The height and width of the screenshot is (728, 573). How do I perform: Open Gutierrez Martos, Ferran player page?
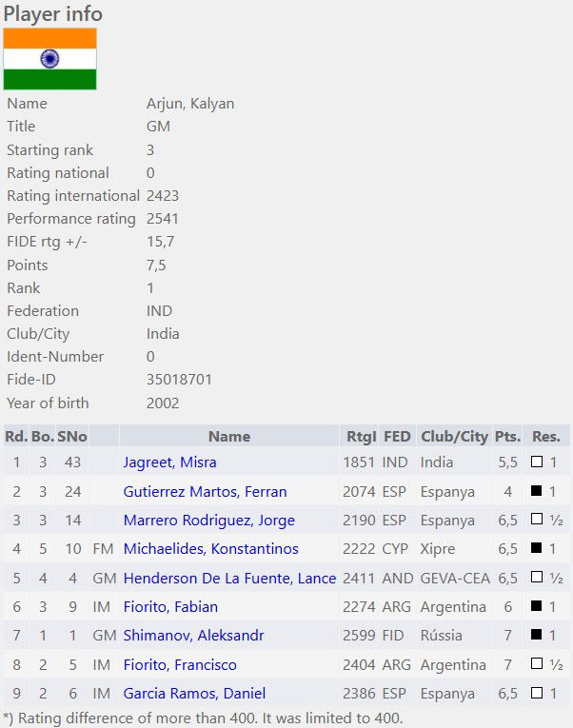(x=205, y=491)
